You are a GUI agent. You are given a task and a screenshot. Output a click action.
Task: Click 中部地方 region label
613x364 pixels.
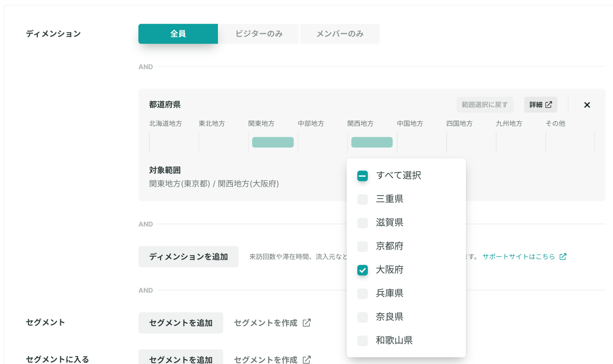point(311,123)
